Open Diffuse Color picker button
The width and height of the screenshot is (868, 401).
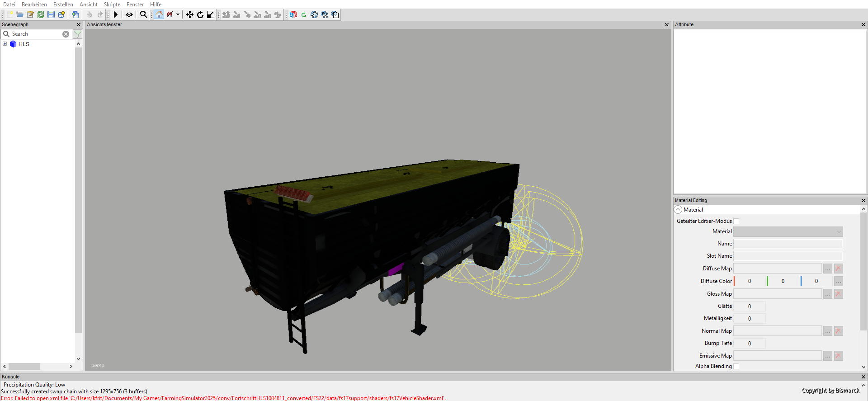[838, 281]
